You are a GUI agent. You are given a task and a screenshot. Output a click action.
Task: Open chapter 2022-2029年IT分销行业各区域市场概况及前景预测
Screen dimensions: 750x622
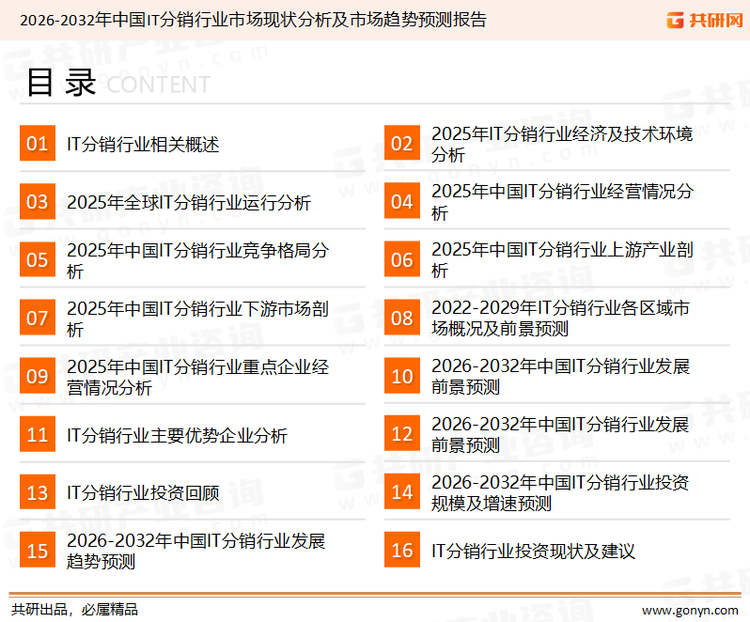[x=560, y=318]
